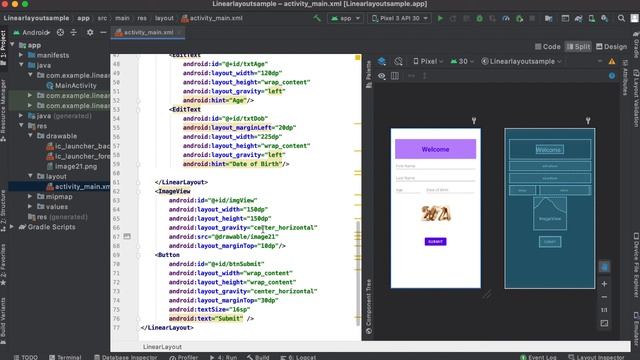Expand the Gradle Scripts node
The height and width of the screenshot is (360, 640).
tap(12, 227)
